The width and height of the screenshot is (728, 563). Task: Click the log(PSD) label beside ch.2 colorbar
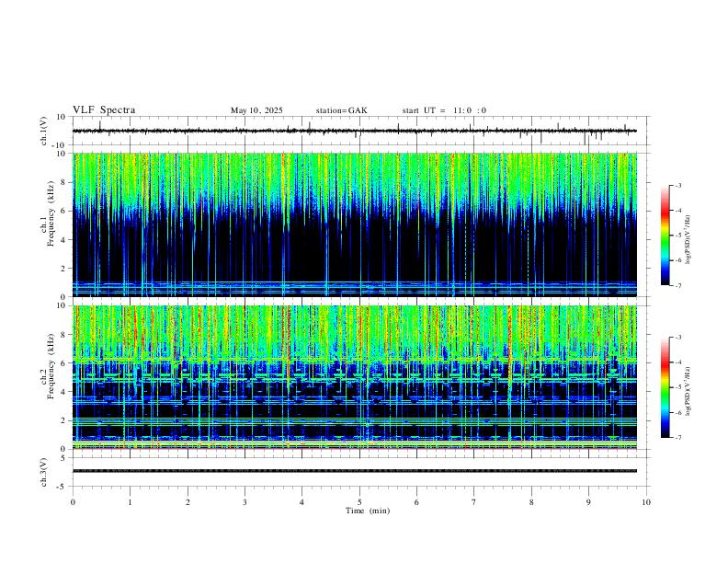688,391
